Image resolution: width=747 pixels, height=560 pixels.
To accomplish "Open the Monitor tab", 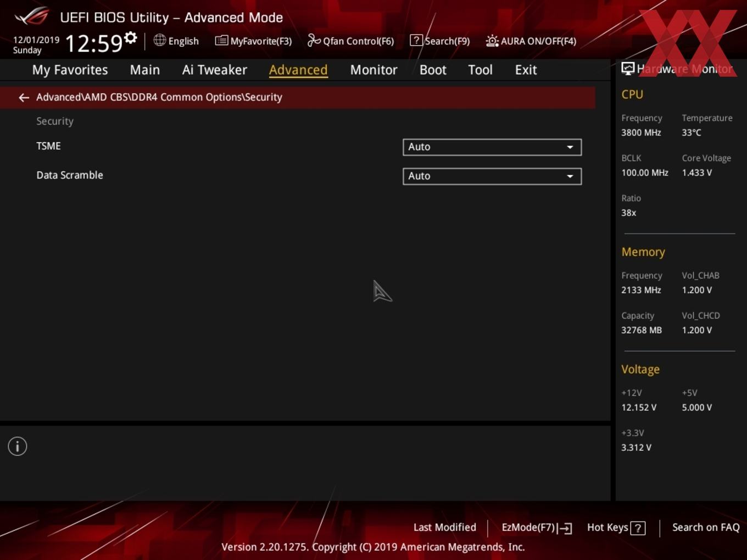I will 374,70.
